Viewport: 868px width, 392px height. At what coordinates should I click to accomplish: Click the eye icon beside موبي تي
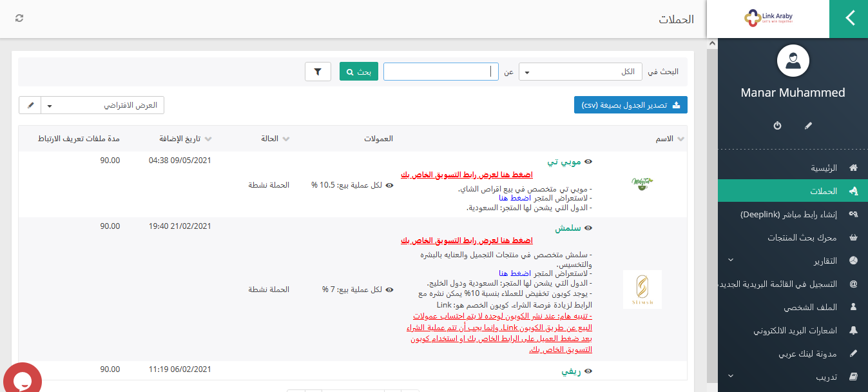point(588,162)
